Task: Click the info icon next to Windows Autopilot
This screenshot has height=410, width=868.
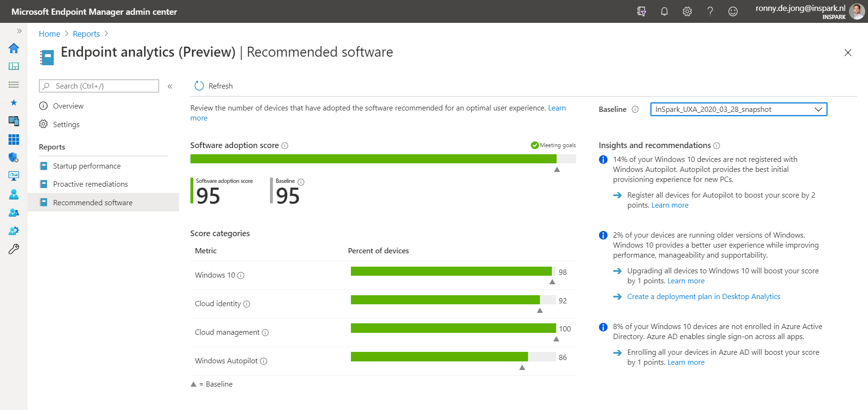Action: pos(264,361)
